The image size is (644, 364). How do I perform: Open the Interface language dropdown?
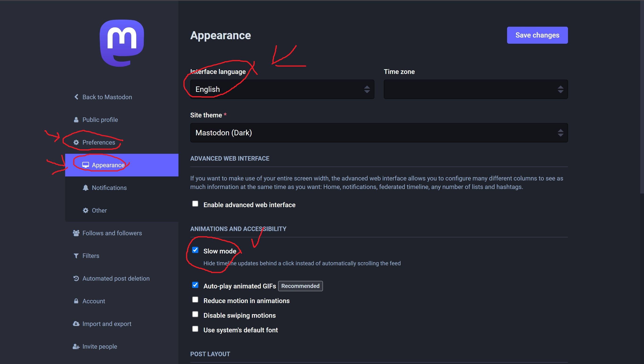coord(282,89)
